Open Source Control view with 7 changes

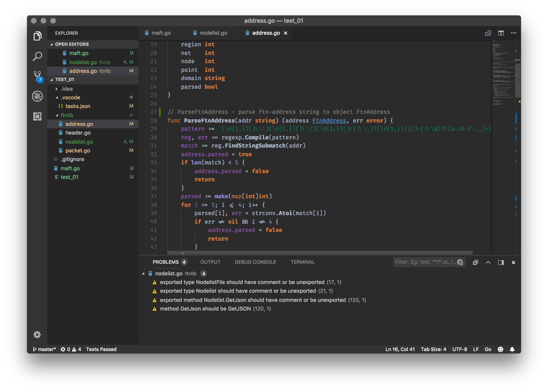[x=37, y=76]
